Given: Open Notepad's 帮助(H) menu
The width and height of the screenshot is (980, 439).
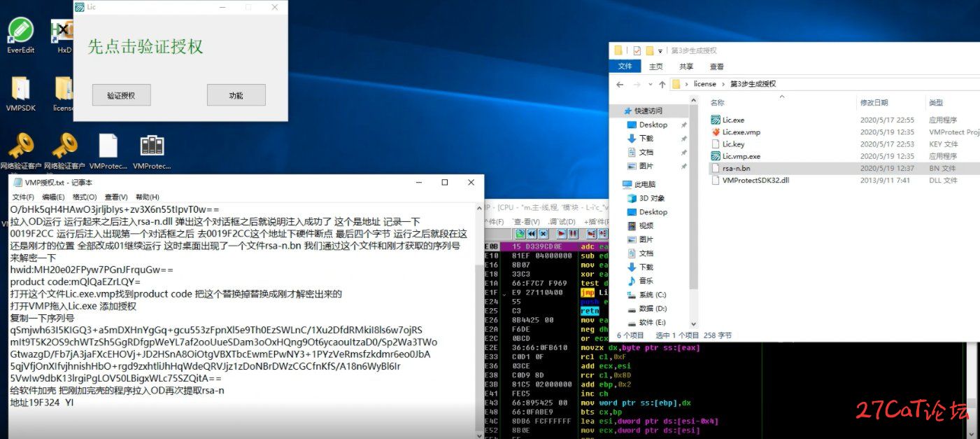Looking at the screenshot, I should [x=148, y=197].
